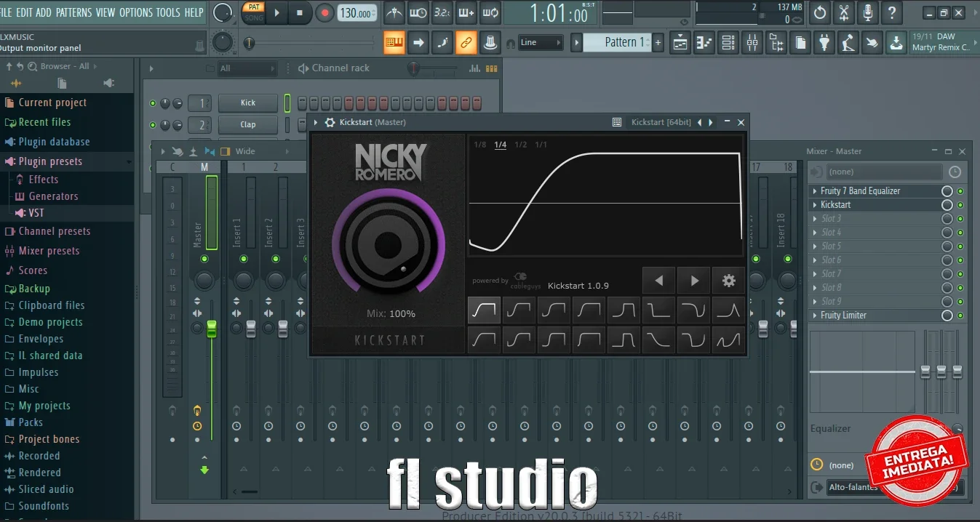
Task: Click the record button in transport
Action: [324, 12]
